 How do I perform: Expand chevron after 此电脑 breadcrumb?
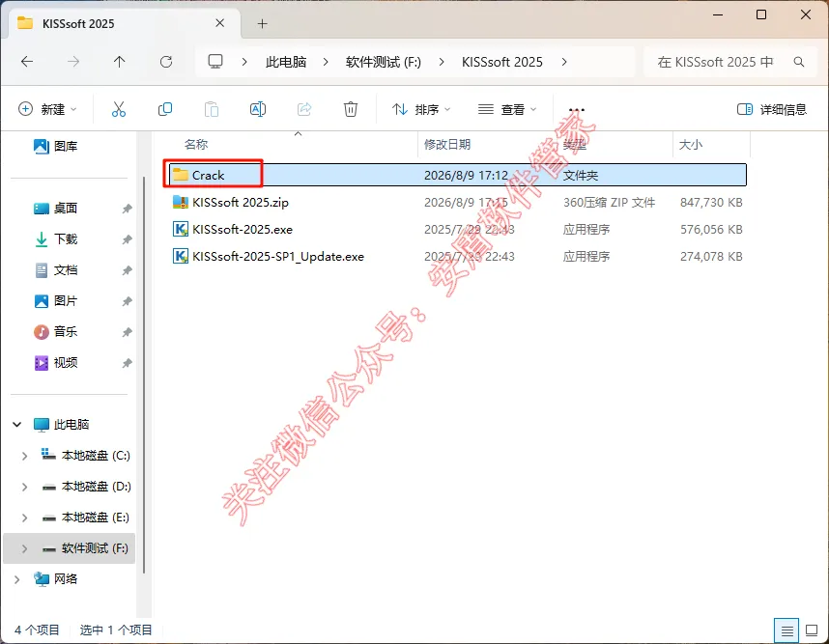[x=326, y=62]
